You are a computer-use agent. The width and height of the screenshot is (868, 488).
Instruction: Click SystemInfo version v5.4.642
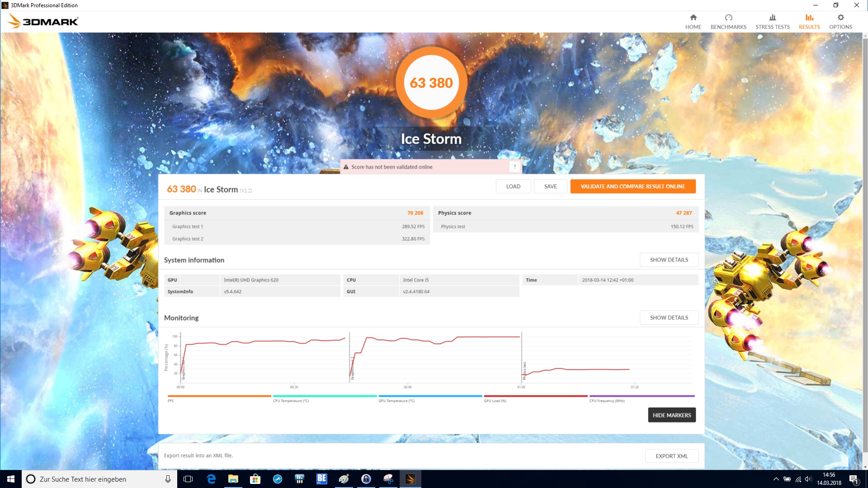pos(232,291)
